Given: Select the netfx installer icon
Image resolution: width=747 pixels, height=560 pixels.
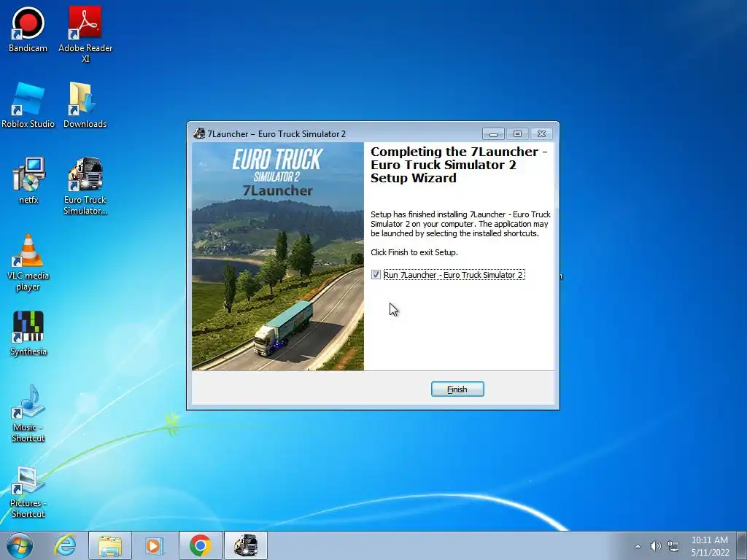Looking at the screenshot, I should 28,181.
